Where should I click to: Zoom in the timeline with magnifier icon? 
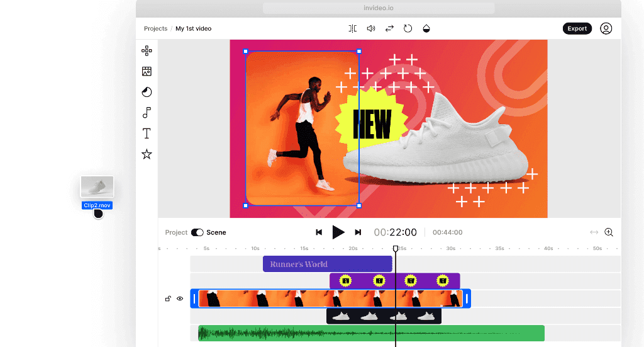[x=609, y=232]
